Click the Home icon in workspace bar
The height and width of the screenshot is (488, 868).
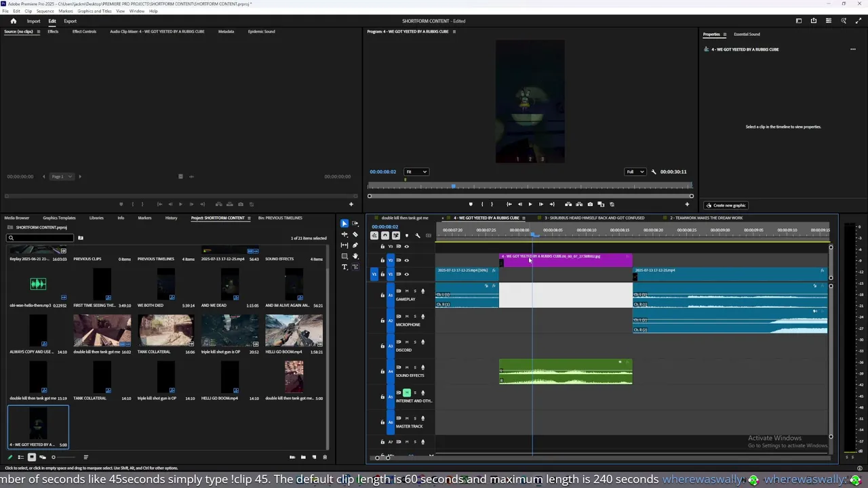[13, 21]
